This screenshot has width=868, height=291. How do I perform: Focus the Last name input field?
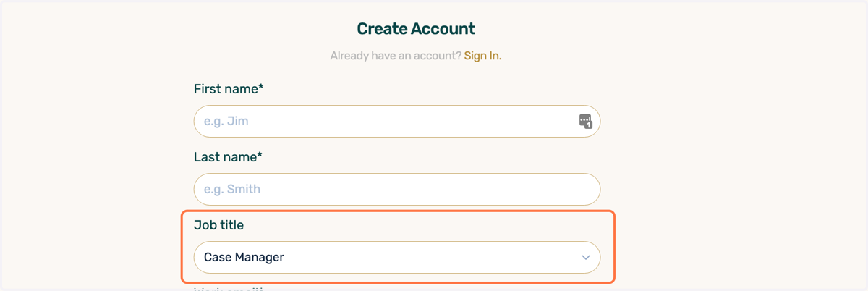pos(397,189)
